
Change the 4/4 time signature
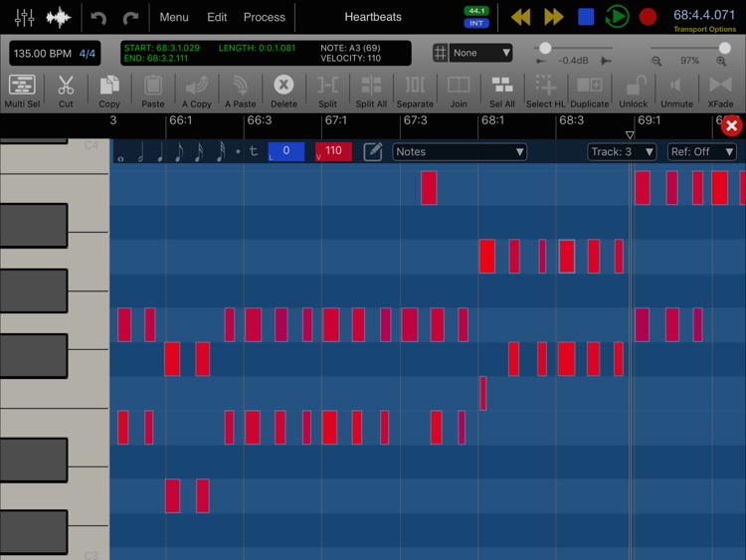coord(88,54)
